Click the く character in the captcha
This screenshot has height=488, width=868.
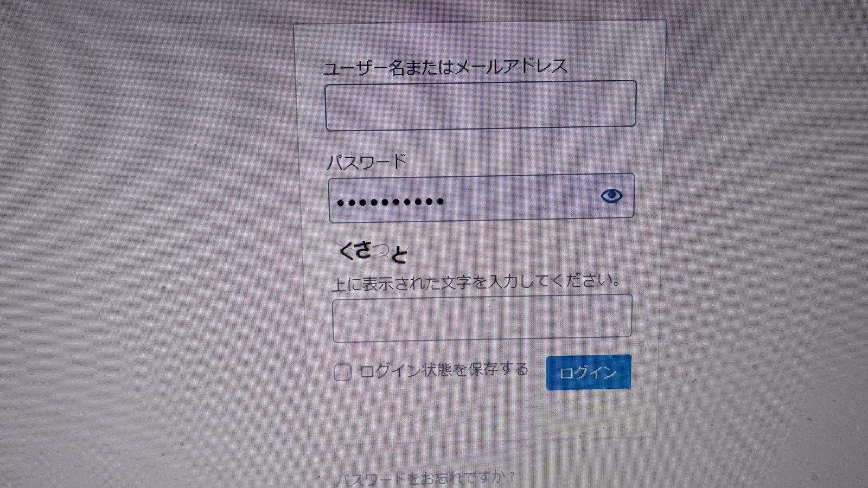click(x=346, y=251)
